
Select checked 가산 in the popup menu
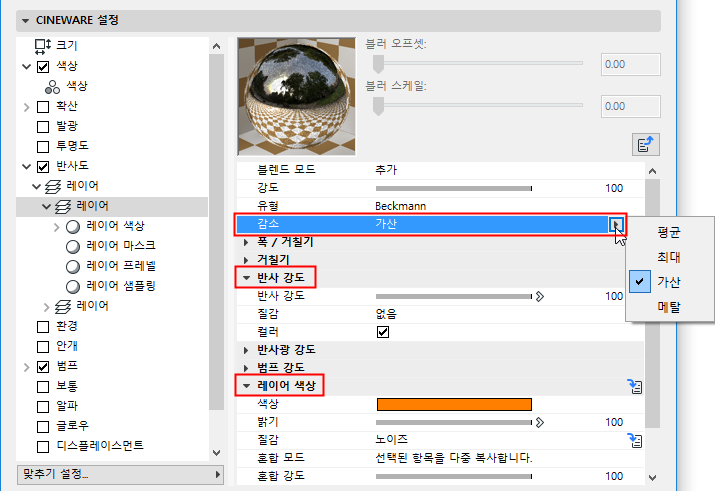click(669, 282)
